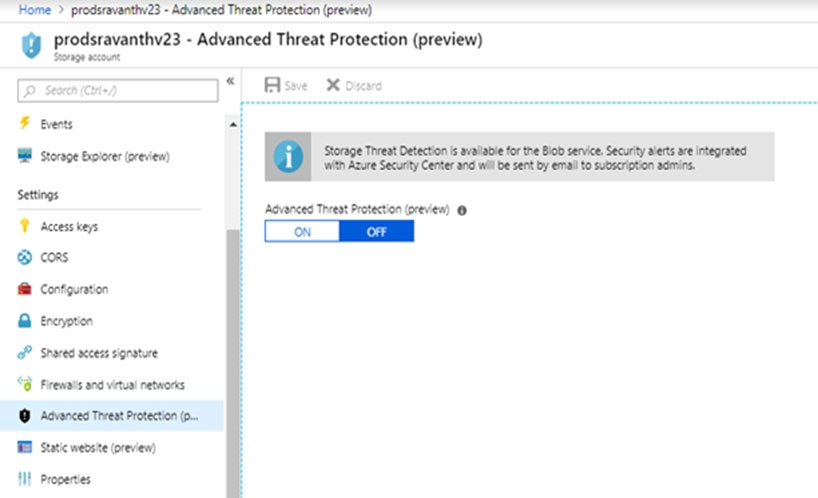
Task: Click the Access keys key icon
Action: tap(25, 226)
